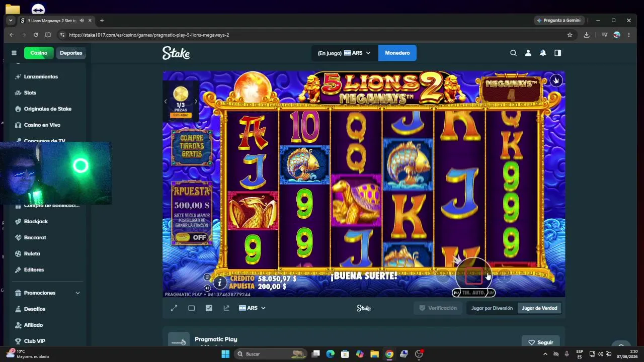Open the user profile icon
The image size is (644, 362).
click(x=528, y=53)
